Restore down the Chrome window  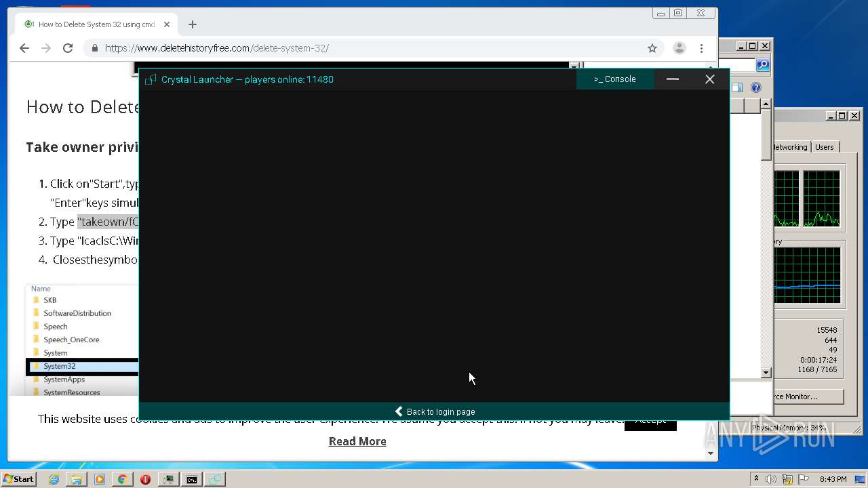click(x=677, y=13)
